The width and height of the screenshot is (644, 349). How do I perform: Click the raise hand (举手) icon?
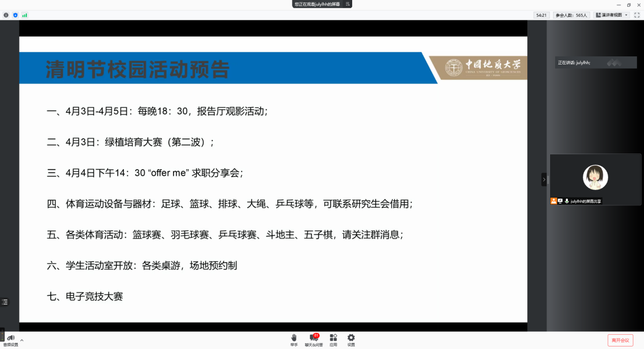click(294, 338)
